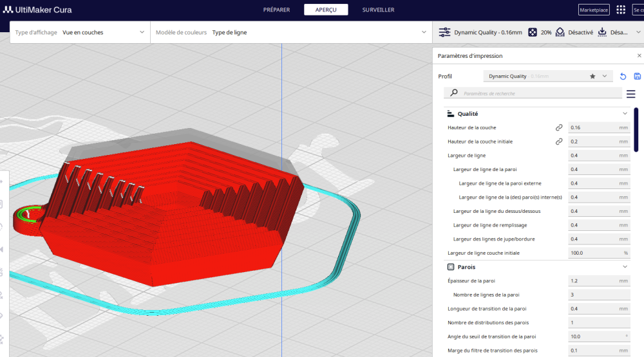Open the application switcher grid icon
The width and height of the screenshot is (644, 357).
coord(621,10)
